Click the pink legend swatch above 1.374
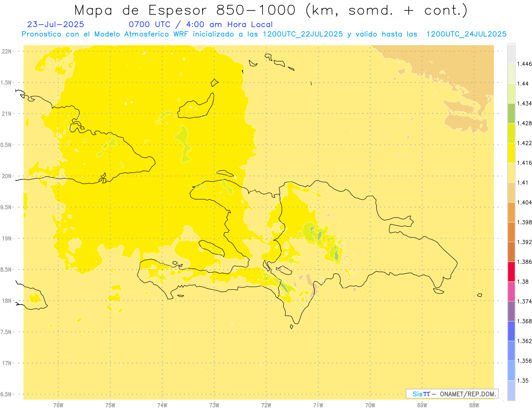Screen dimensions: 532x411 [511, 291]
